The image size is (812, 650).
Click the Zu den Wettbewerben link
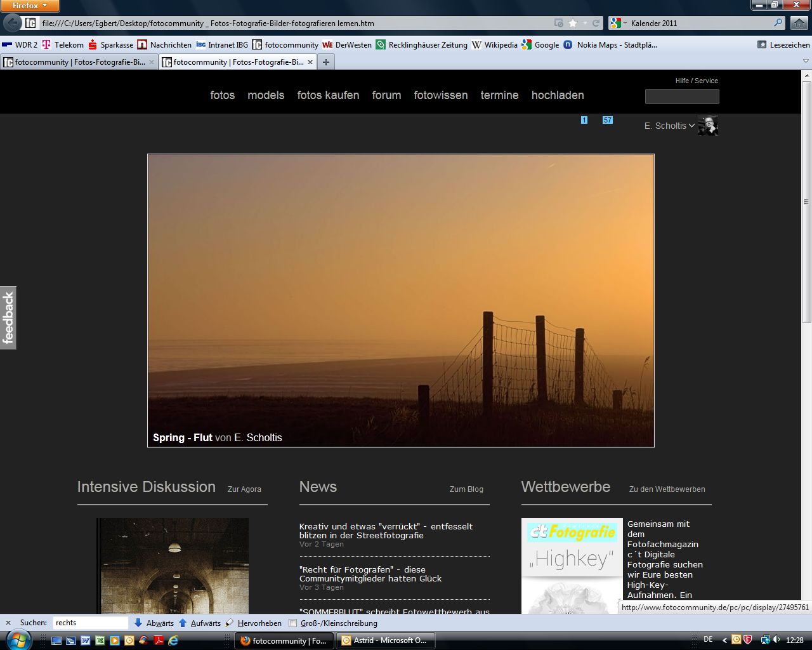(x=667, y=489)
